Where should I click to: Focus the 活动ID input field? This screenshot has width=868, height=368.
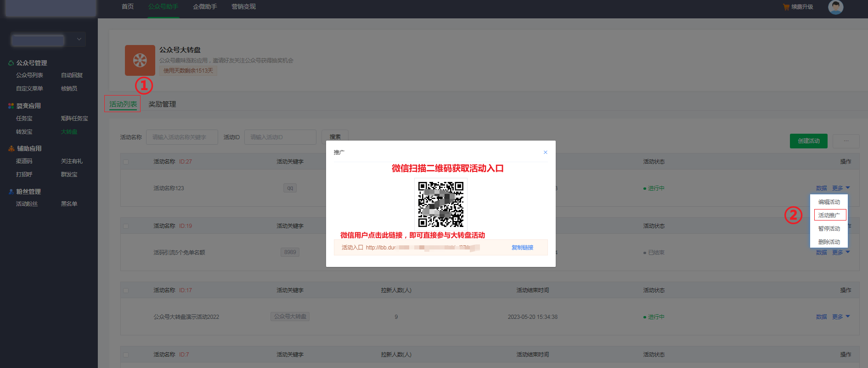(280, 137)
